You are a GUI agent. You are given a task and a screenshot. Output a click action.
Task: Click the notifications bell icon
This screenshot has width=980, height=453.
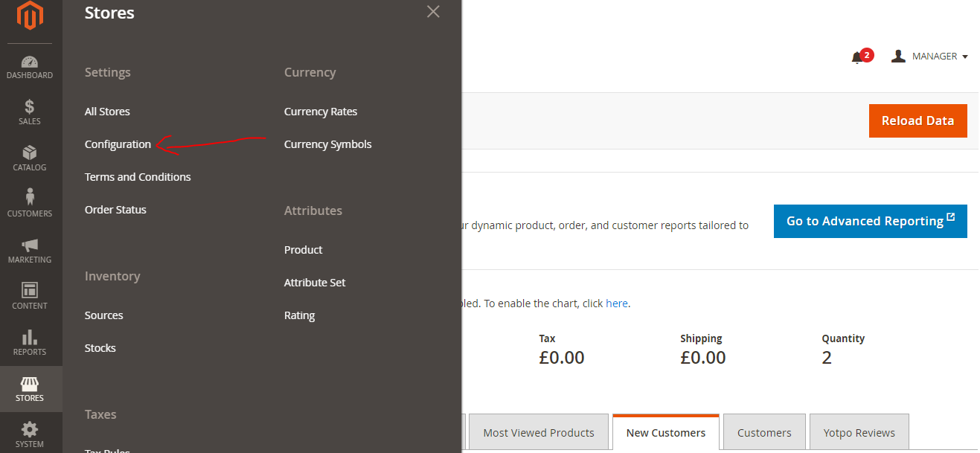(x=857, y=57)
